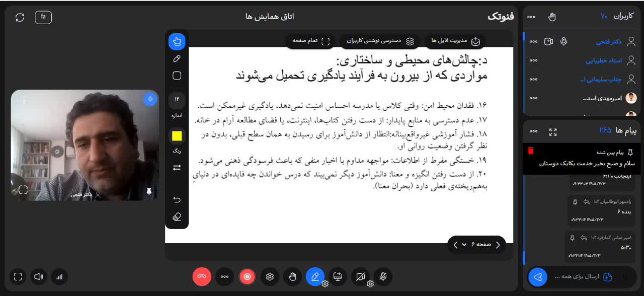
Task: Open the pen size ۱۲ selector
Action: click(x=177, y=100)
